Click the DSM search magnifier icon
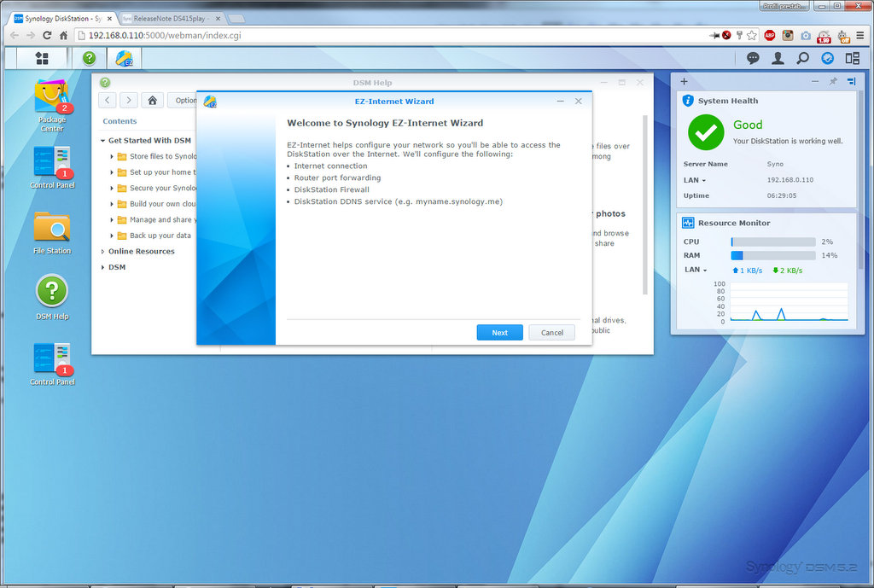This screenshot has height=588, width=874. coord(802,58)
